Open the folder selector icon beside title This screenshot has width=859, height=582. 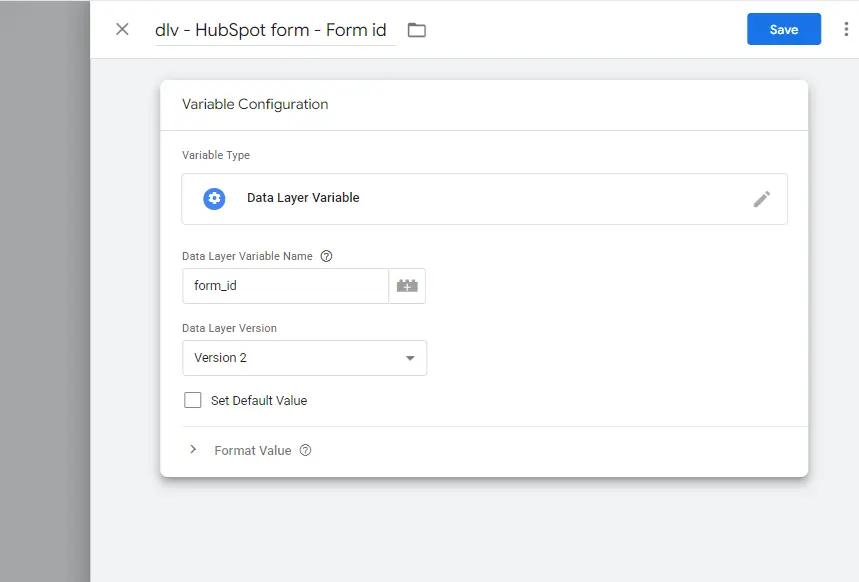pyautogui.click(x=417, y=30)
